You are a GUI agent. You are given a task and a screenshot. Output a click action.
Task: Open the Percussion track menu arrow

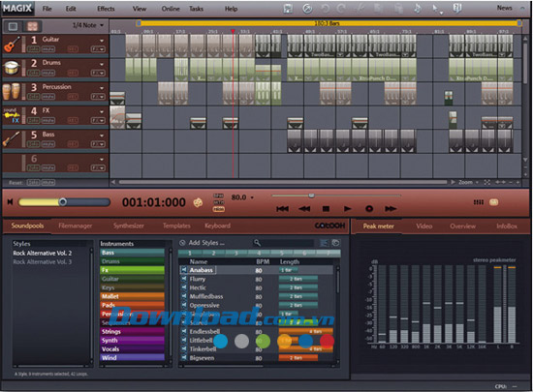[102, 88]
